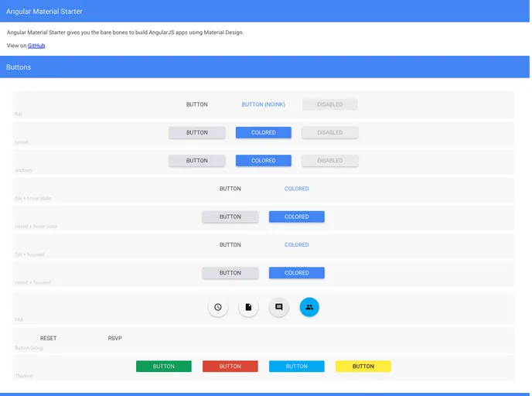532x396 pixels.
Task: Click the chat message FAB icon
Action: point(279,307)
